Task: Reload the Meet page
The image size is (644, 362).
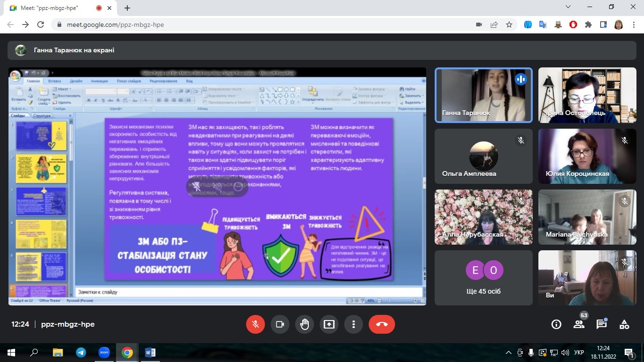Action: coord(41,25)
